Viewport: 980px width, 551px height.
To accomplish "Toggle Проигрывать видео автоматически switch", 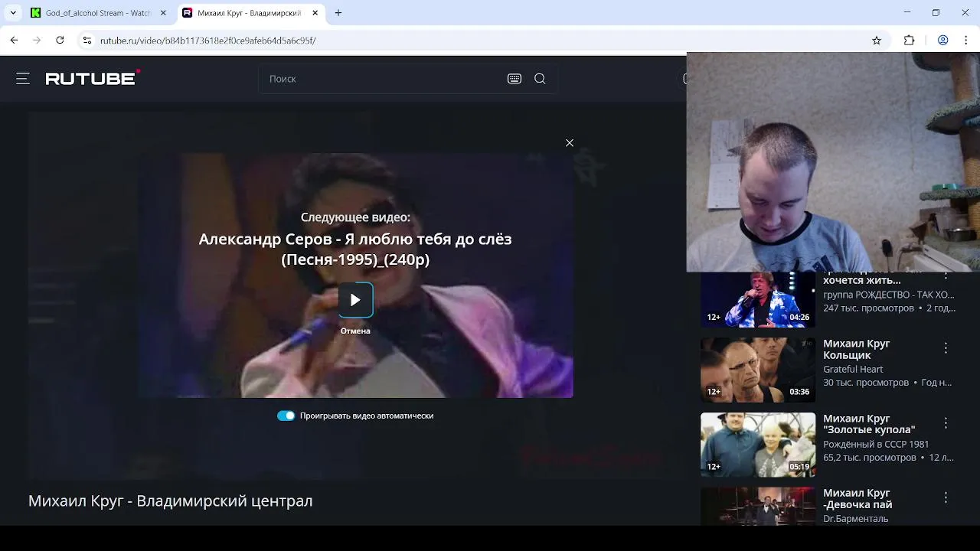I will click(x=286, y=416).
